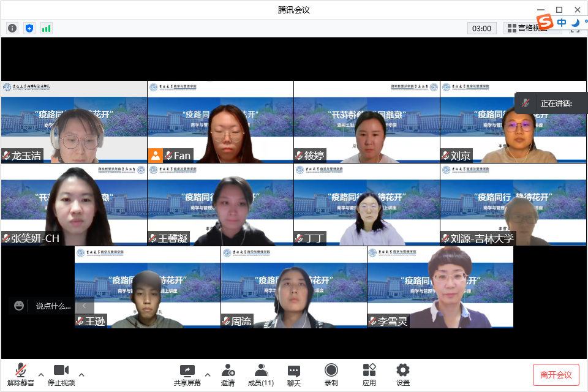Toggle fullscreen mode icon

[x=575, y=29]
